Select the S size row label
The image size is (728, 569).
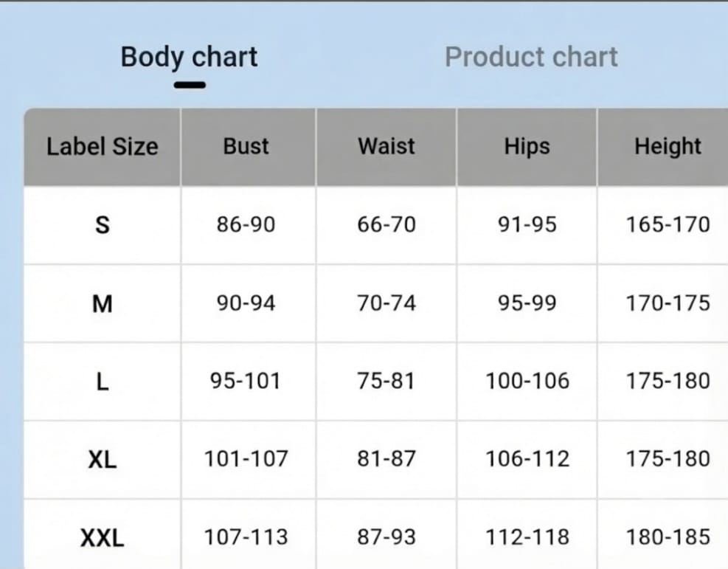coord(103,225)
